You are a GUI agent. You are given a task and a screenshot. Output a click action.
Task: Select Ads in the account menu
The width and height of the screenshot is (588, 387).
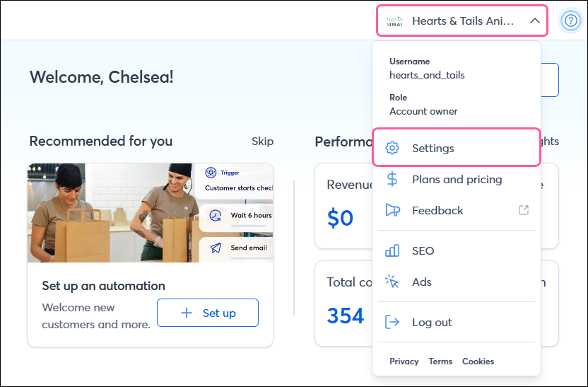click(x=457, y=282)
